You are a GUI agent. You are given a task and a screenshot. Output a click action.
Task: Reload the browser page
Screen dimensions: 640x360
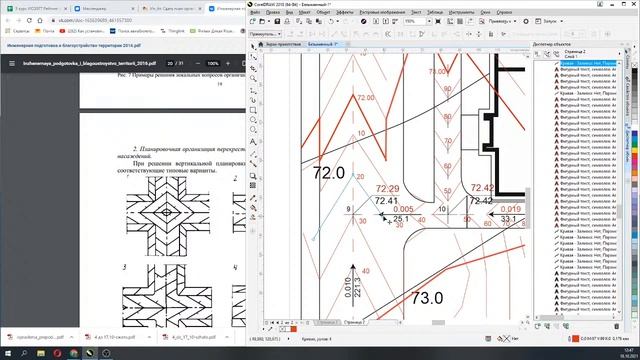pos(29,20)
